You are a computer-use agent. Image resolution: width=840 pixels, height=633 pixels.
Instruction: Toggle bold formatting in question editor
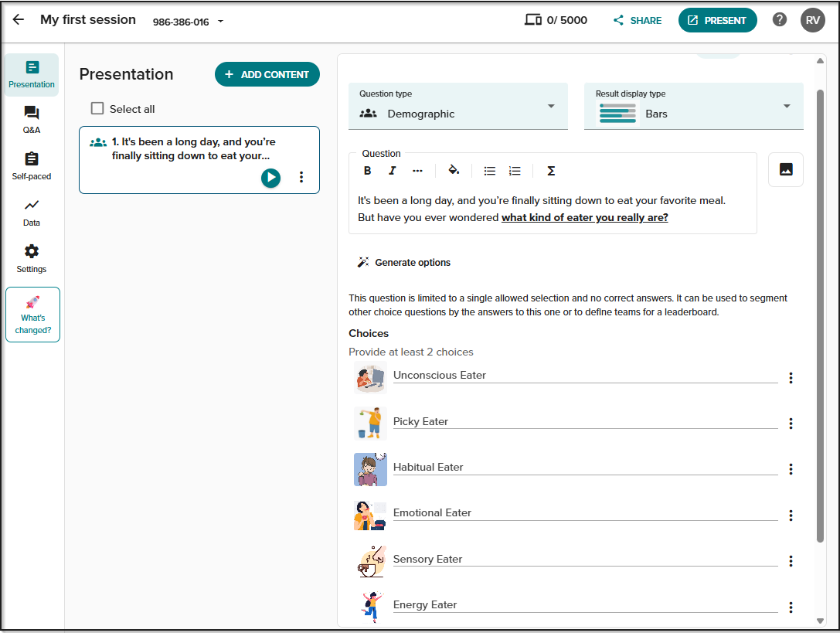(368, 171)
